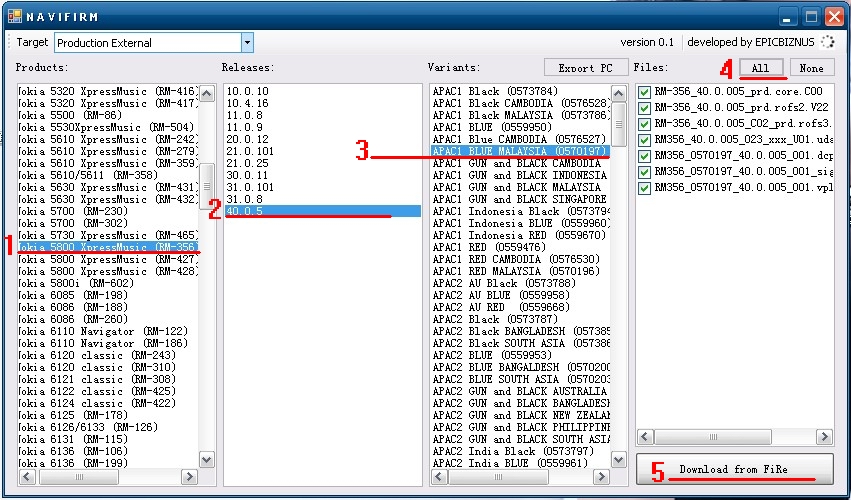Viewport: 851px width, 500px height.
Task: Uncheck RM356_40.0.005_023_xxx_U01.uda file
Action: point(644,140)
